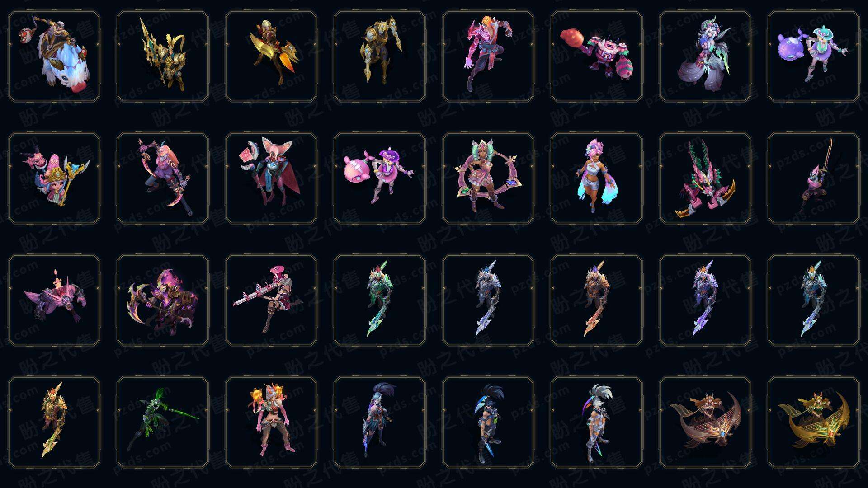Click the pink candy bear monster skin
868x488 pixels.
click(597, 56)
